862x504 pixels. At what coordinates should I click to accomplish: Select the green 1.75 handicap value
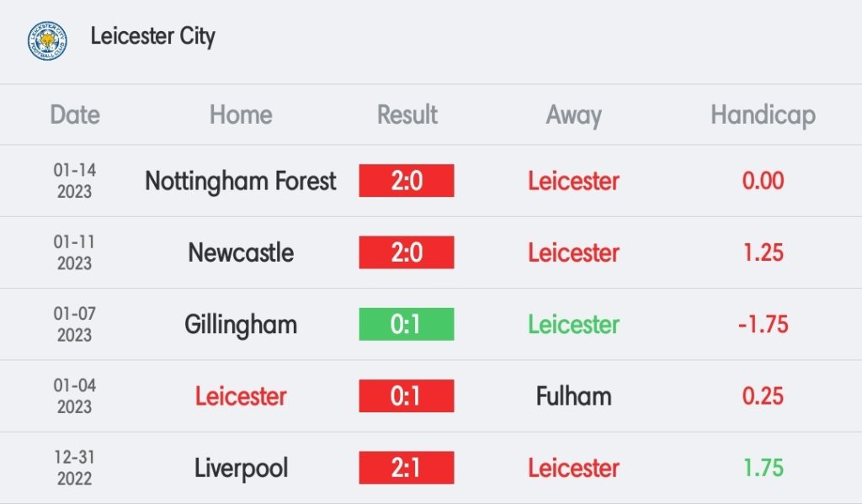coord(763,468)
